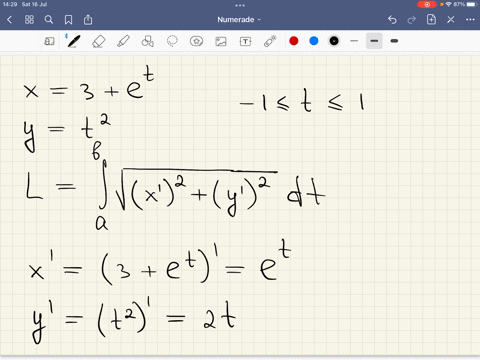The image size is (480, 360).
Task: Select the Eraser tool
Action: click(98, 41)
